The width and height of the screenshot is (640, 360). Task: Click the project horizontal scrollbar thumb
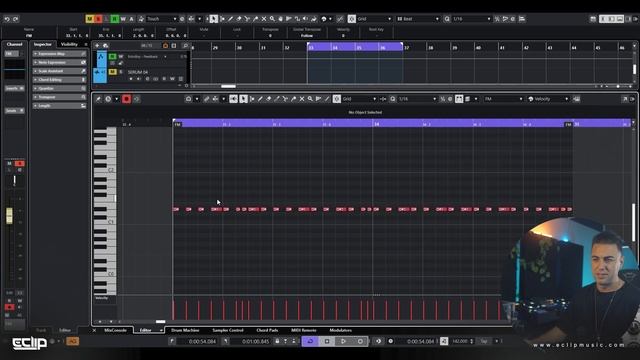(228, 86)
